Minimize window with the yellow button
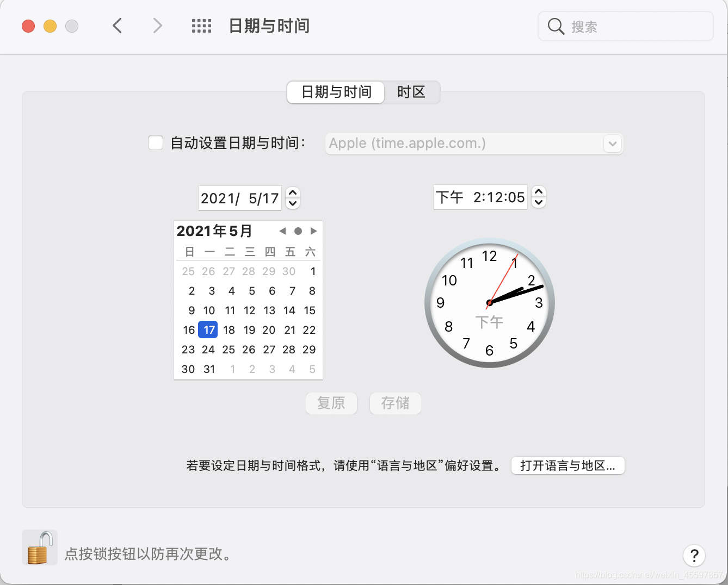 click(x=50, y=26)
